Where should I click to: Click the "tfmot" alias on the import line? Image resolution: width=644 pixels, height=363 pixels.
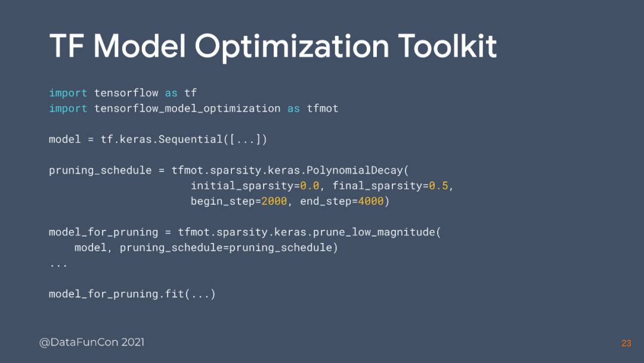pos(322,109)
